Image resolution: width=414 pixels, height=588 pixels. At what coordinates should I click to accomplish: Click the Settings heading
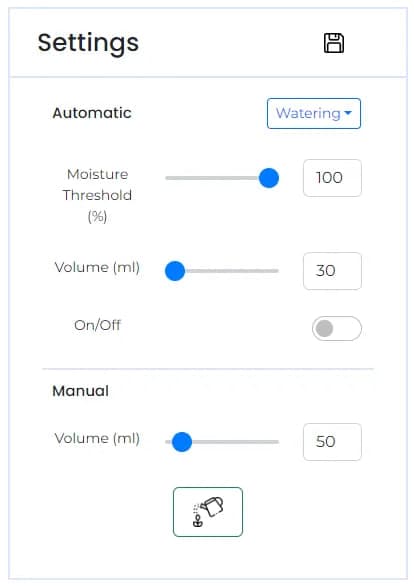88,43
